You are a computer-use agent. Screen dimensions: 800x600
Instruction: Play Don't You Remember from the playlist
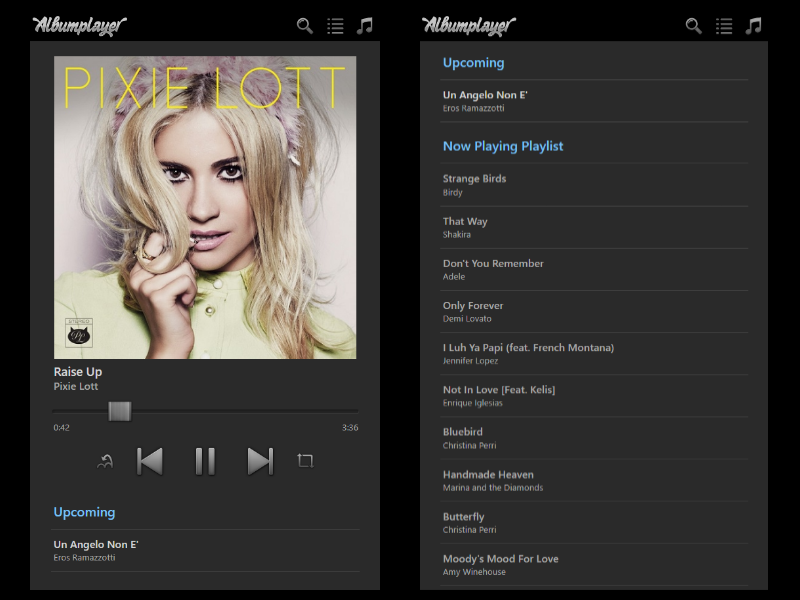(x=493, y=264)
